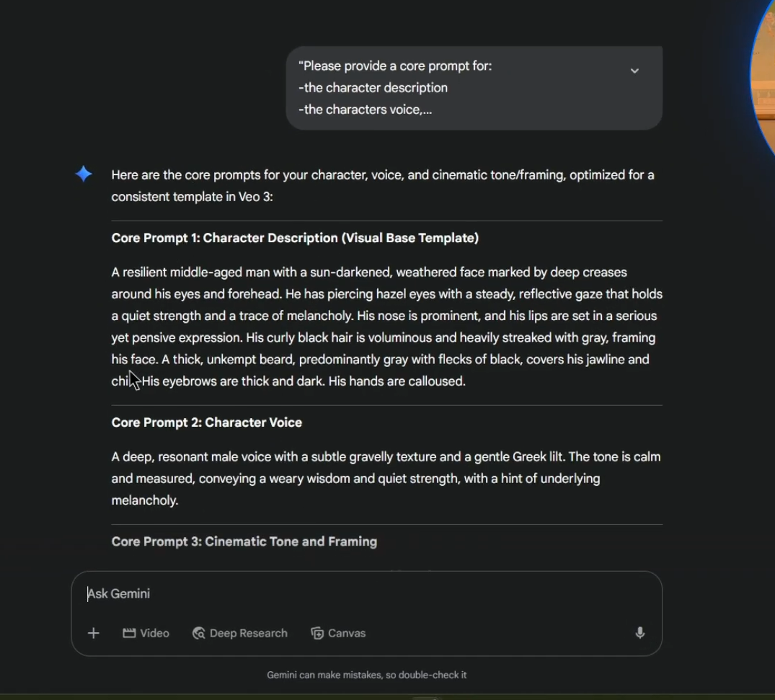Click the Gemini can make mistakes disclaimer

pyautogui.click(x=367, y=675)
